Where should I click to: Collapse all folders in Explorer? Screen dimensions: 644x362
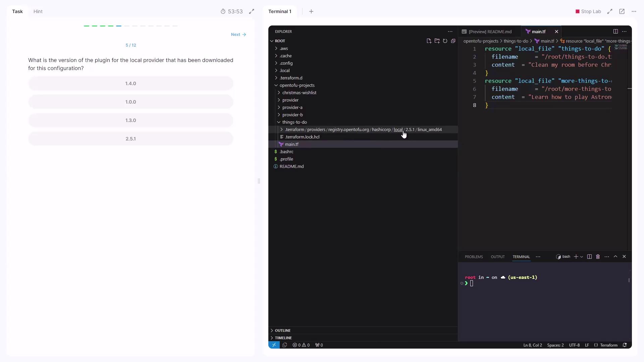tap(453, 41)
